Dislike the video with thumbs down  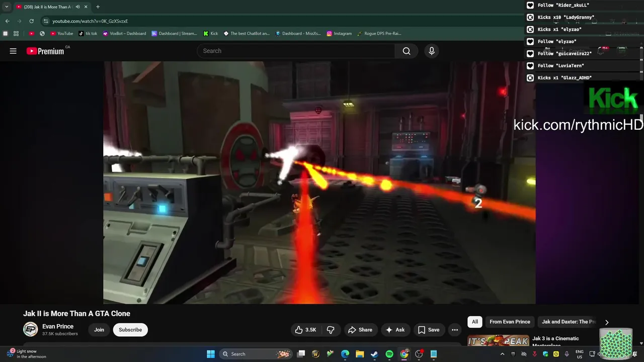click(x=331, y=330)
